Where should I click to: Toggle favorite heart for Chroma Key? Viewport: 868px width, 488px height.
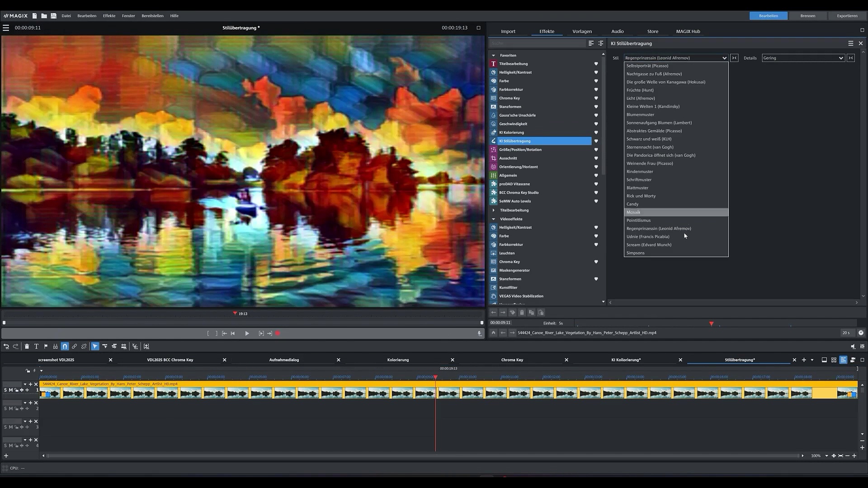pos(596,98)
